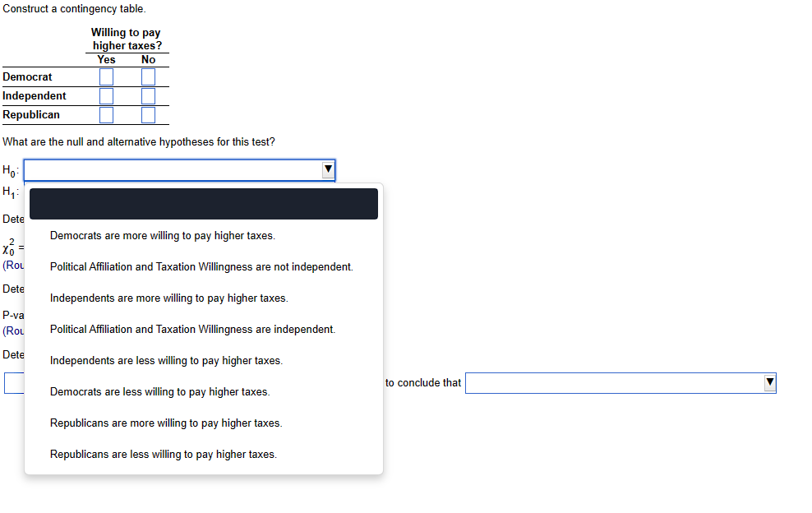812x513 pixels.
Task: Open the 'to conclude that' dropdown
Action: click(769, 382)
